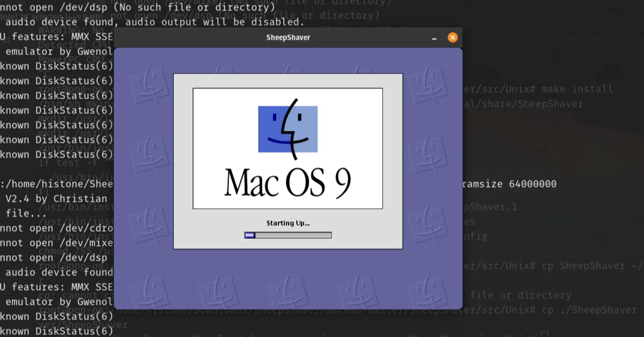Click the Mac OS 9 logo text
The image size is (644, 337).
point(288,182)
